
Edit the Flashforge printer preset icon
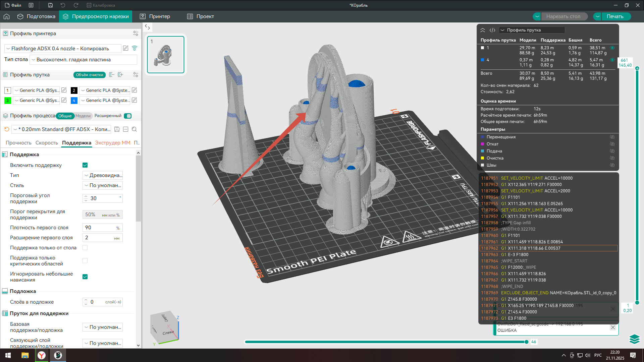click(125, 48)
